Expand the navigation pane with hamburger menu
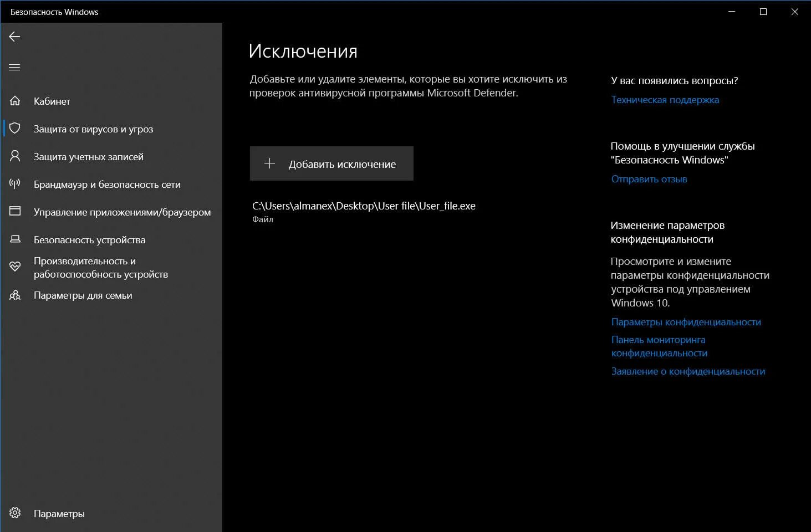This screenshot has height=532, width=811. (x=14, y=66)
